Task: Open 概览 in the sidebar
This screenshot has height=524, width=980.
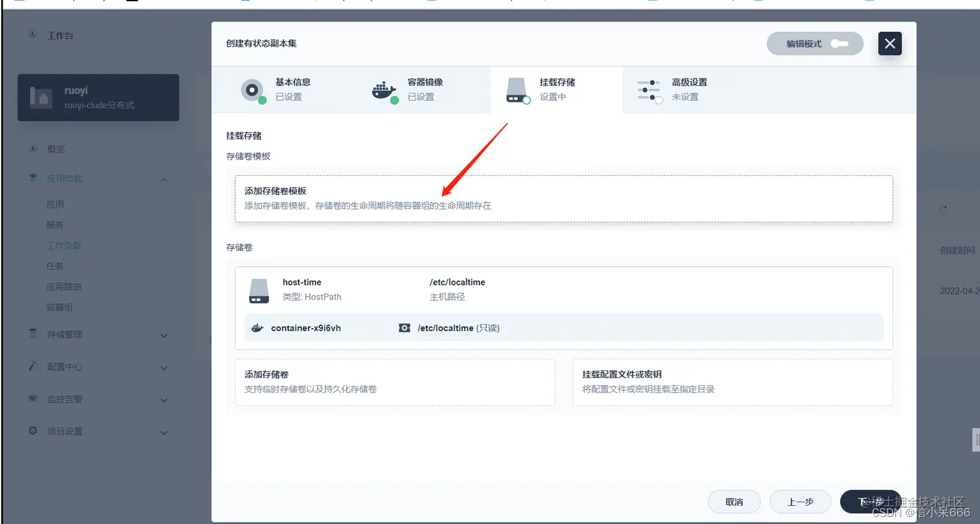Action: 56,149
